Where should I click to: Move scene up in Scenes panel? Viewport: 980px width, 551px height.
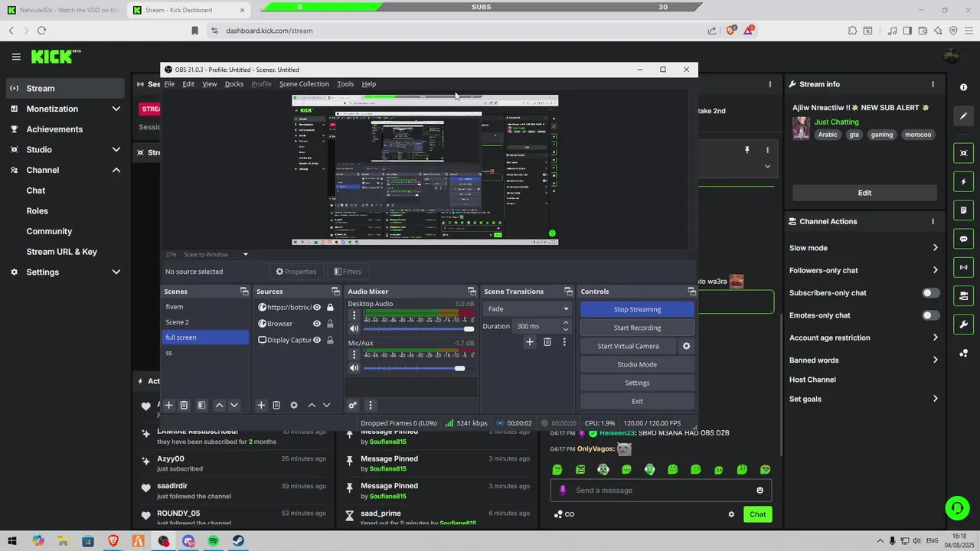point(219,406)
